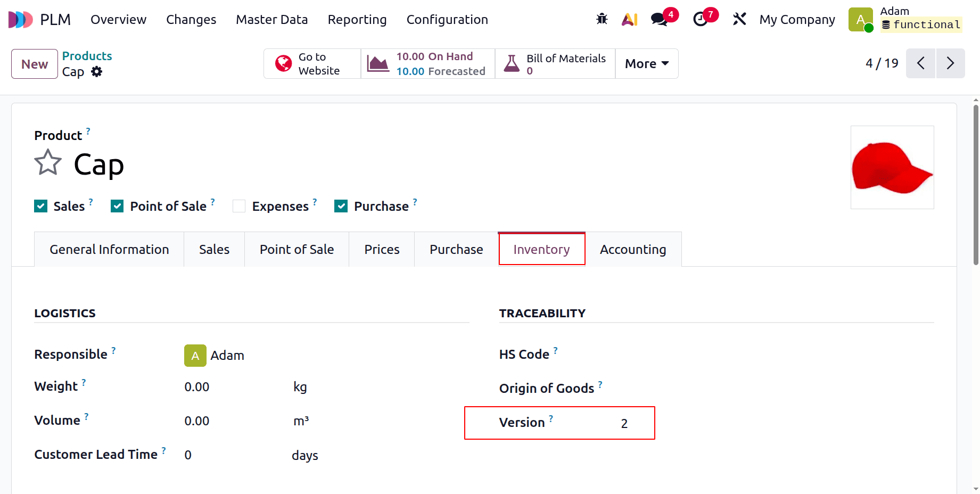Switch to the Prices tab
Viewport: 980px width, 494px height.
(x=382, y=249)
